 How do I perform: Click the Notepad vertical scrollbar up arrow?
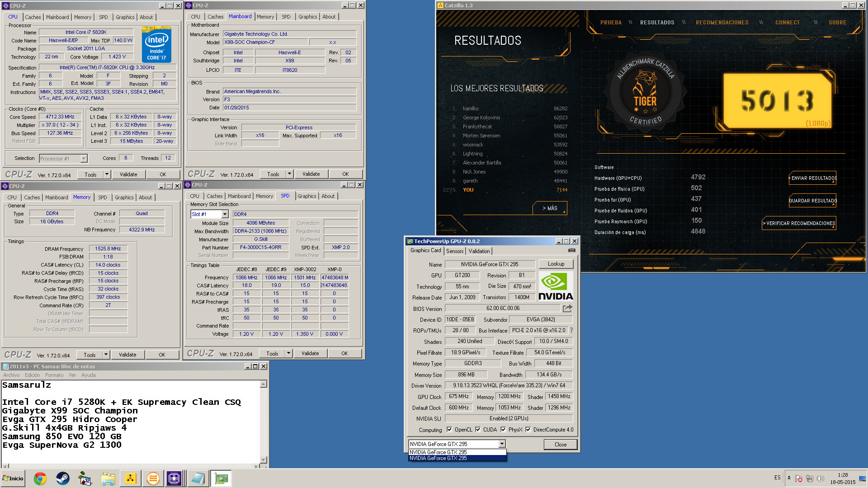pos(264,385)
